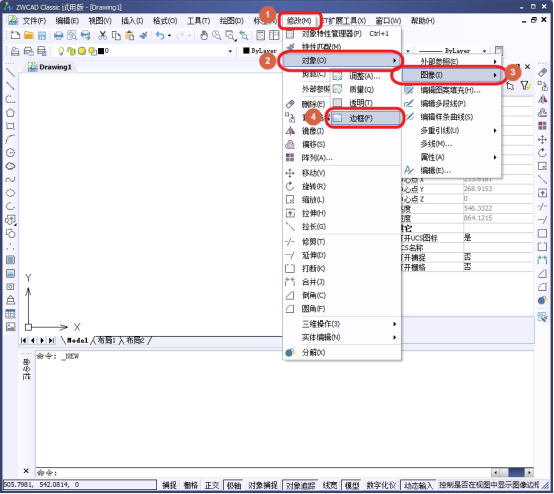Toggle 正交 ortho mode
554x494 pixels.
tap(212, 485)
